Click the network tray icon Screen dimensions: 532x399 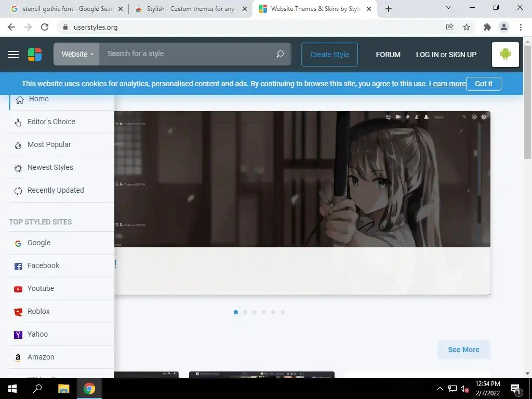click(453, 389)
